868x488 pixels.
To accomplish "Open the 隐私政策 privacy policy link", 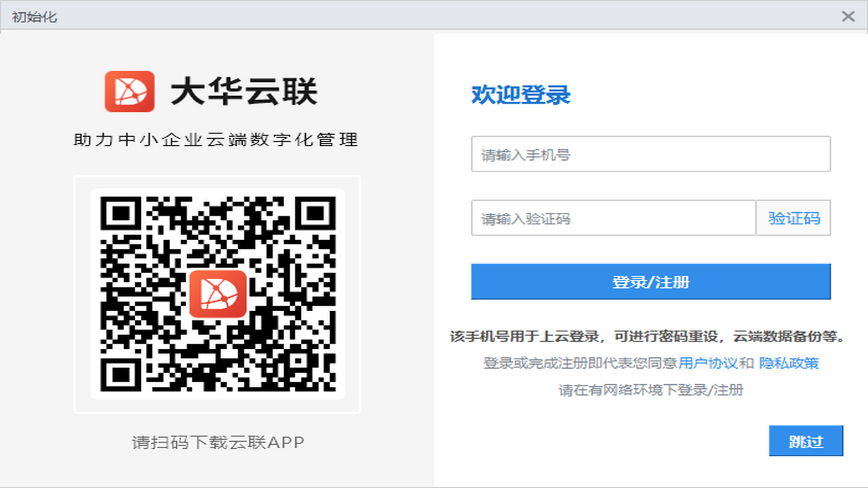I will coord(791,363).
